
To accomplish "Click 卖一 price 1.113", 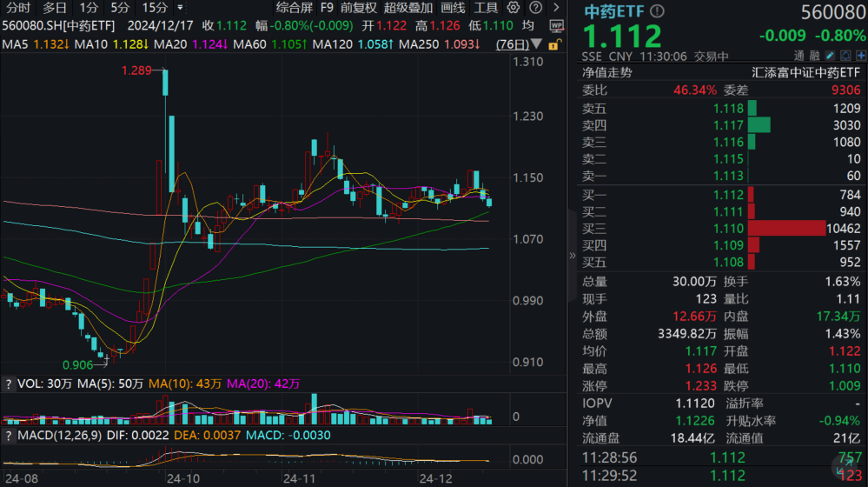I will (728, 177).
